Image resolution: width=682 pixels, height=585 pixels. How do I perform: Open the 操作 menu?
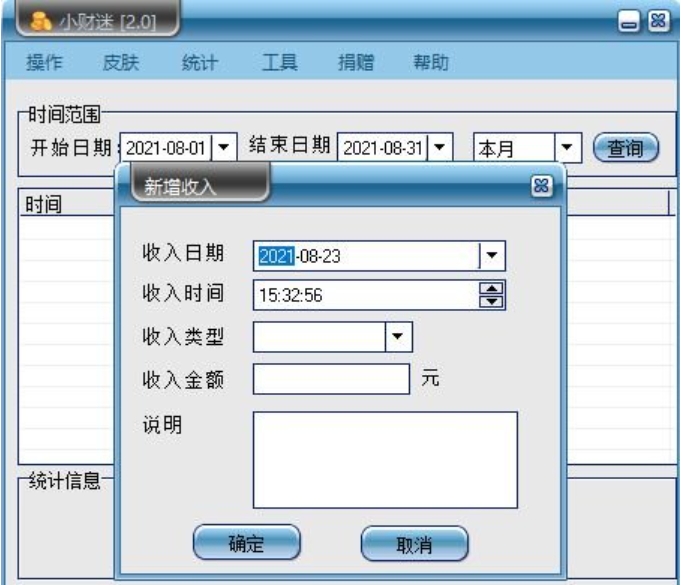[x=43, y=63]
